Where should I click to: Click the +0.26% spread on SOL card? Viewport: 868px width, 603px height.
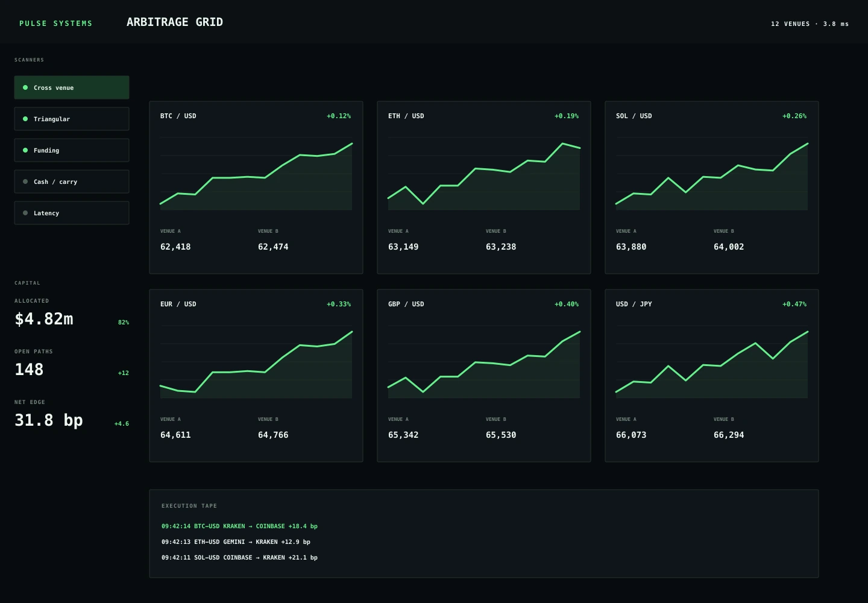(x=794, y=116)
